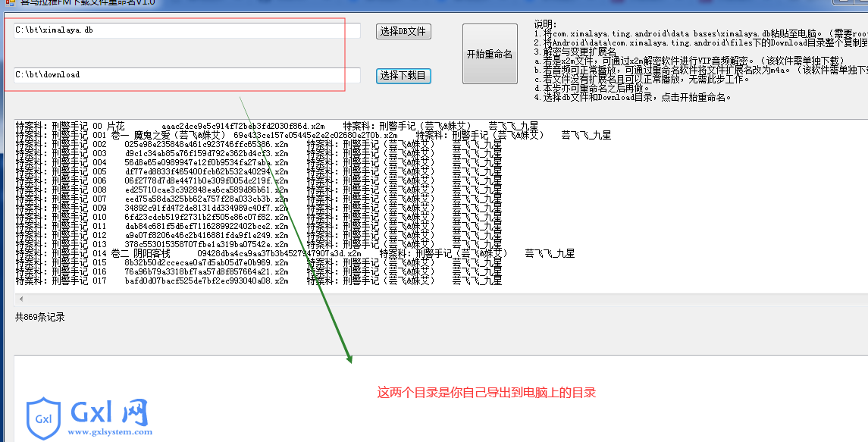Click the 选择DB文件 button

coord(403,32)
